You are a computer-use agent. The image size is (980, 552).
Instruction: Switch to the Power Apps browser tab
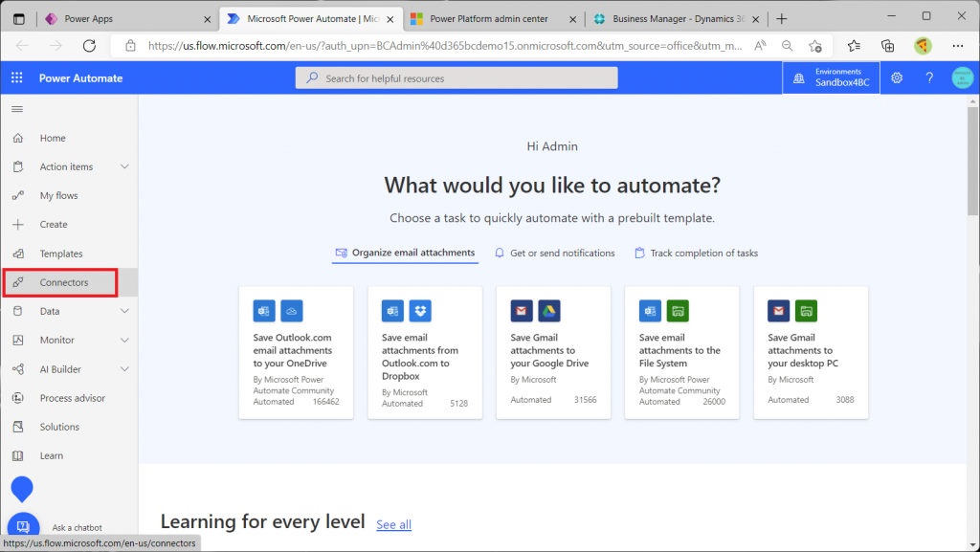click(x=127, y=19)
